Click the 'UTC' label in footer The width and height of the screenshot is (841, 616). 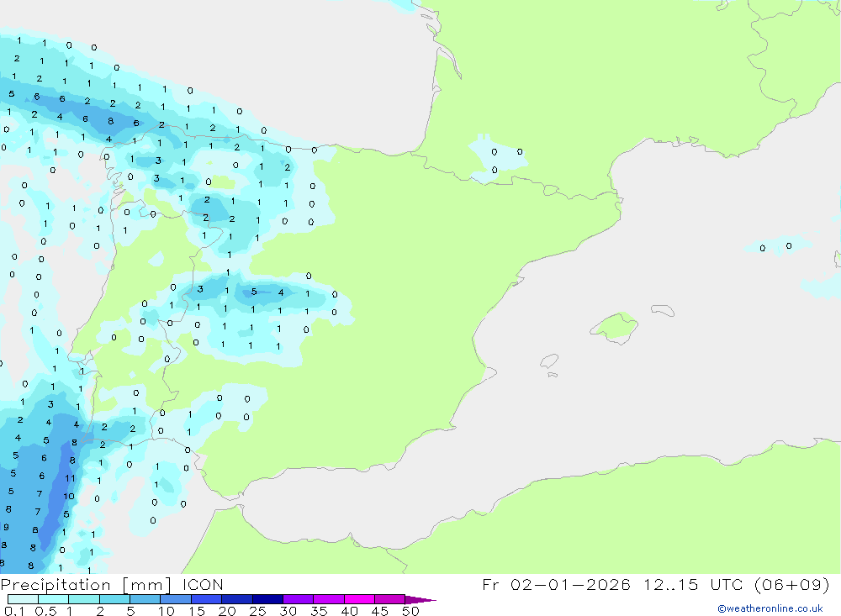click(x=728, y=584)
